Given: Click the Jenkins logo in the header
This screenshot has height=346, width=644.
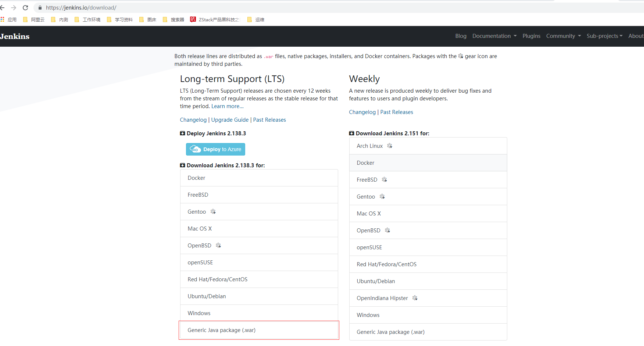Looking at the screenshot, I should 15,36.
